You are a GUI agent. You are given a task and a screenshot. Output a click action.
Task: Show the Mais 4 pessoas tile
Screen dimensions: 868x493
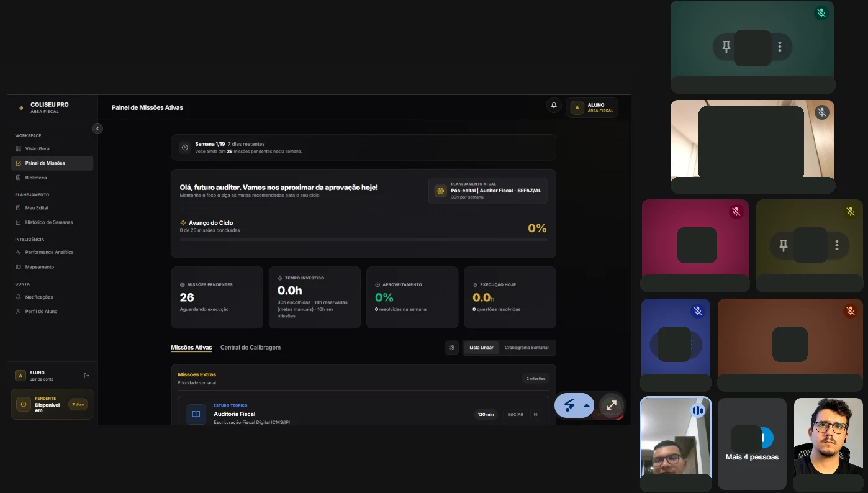[x=752, y=444]
